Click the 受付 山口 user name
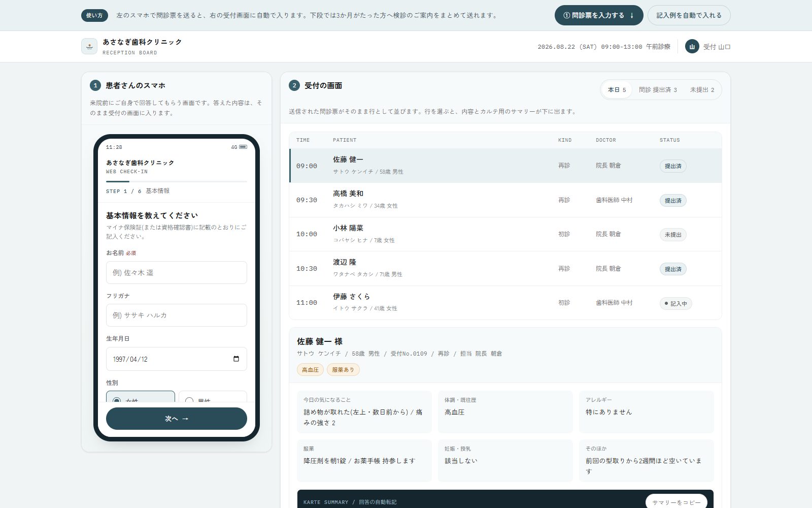The width and height of the screenshot is (812, 508). (x=717, y=47)
